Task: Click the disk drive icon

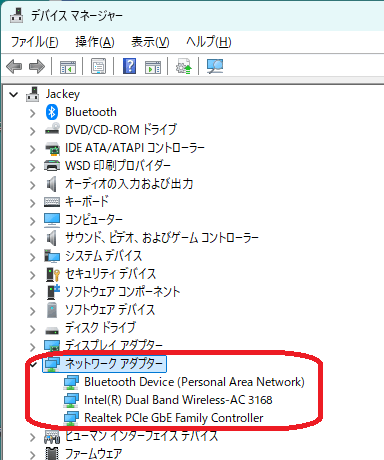Action: coord(52,330)
